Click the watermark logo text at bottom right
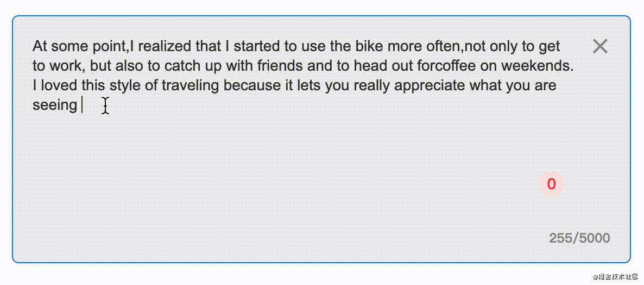 coord(615,277)
